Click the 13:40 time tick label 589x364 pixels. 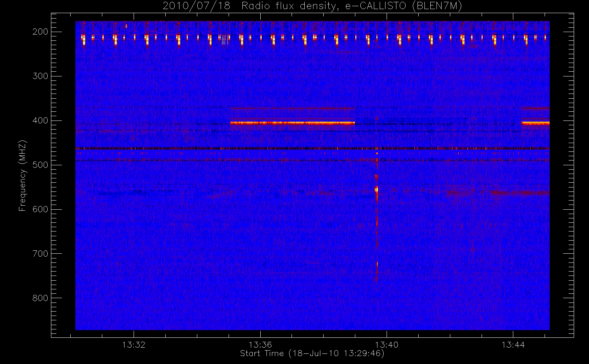[387, 345]
